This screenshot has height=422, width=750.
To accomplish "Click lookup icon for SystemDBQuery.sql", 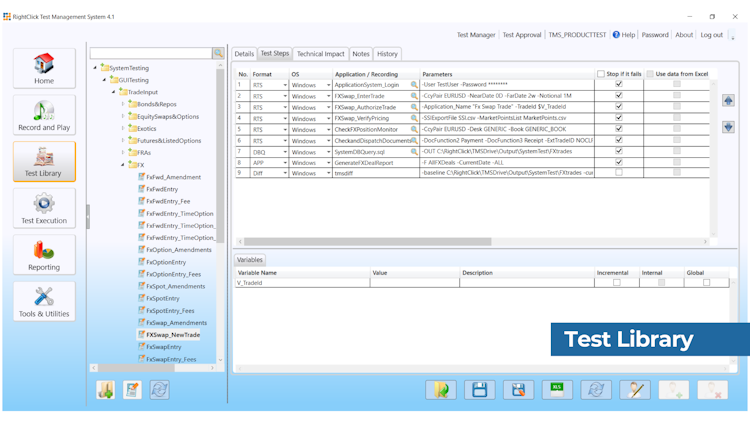I will [414, 152].
